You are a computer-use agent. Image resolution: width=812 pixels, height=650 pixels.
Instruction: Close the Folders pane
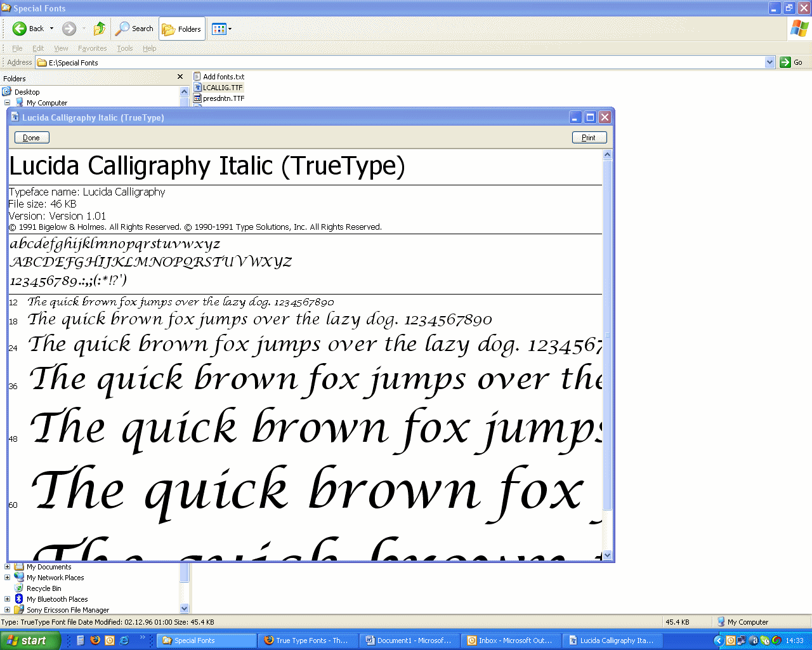click(180, 77)
